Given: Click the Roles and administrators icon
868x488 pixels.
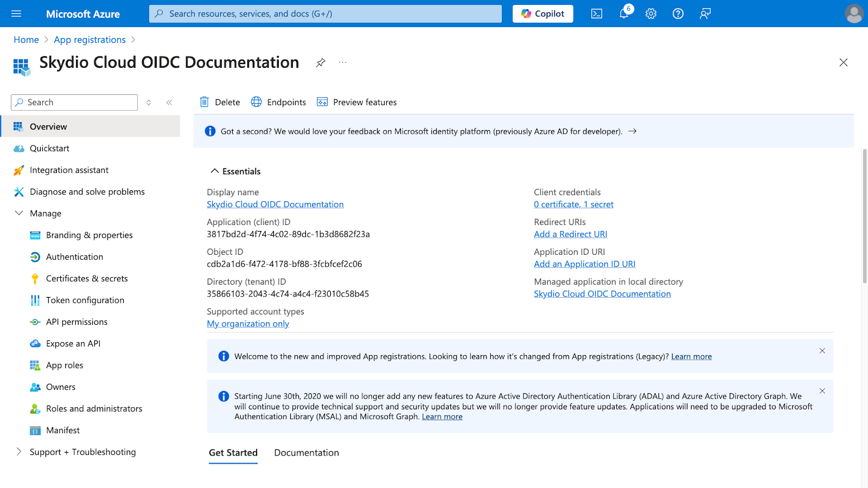Looking at the screenshot, I should tap(35, 408).
